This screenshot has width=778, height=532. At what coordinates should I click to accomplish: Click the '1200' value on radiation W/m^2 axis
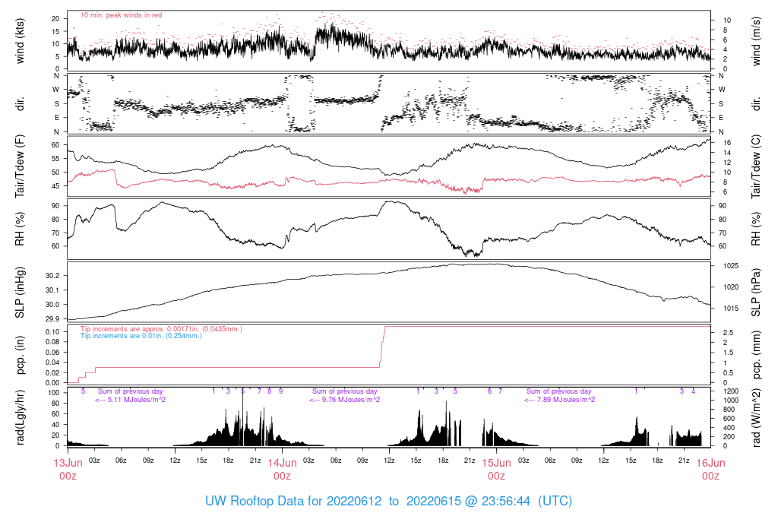point(730,391)
